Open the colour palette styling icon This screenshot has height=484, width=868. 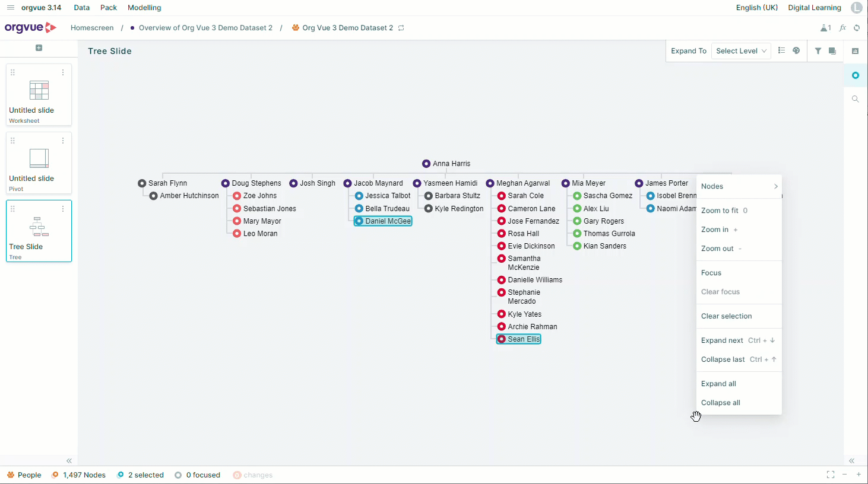[x=796, y=51]
